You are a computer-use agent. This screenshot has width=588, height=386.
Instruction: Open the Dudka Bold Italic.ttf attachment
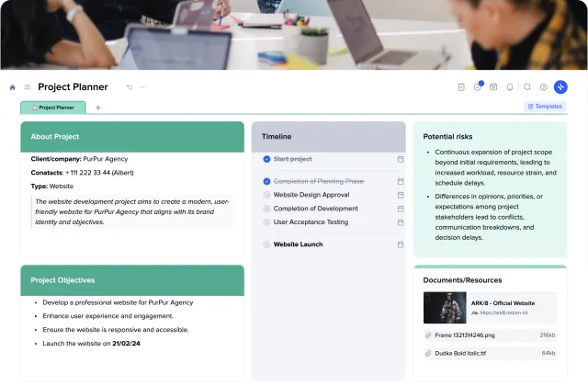pyautogui.click(x=490, y=353)
